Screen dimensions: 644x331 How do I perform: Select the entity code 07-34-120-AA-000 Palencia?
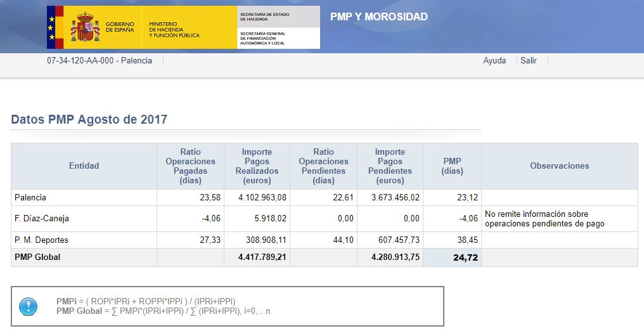(100, 61)
